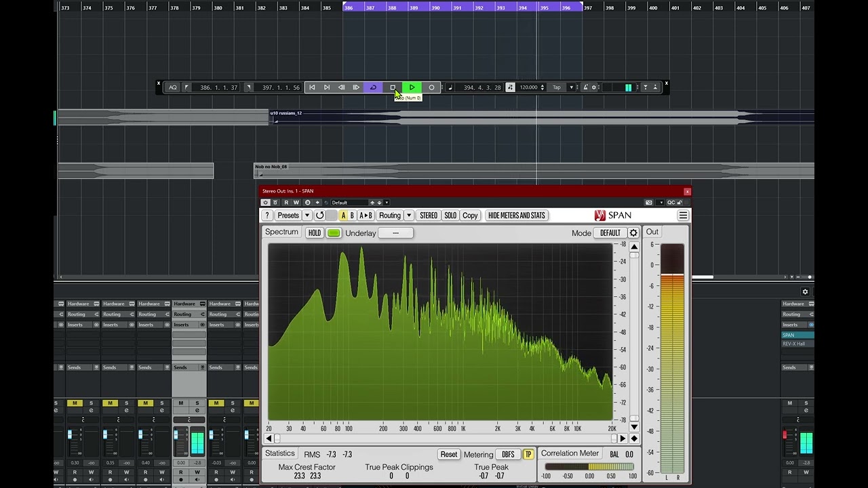Toggle the SOLO button in SPAN
Viewport: 868px width, 488px height.
click(x=450, y=216)
